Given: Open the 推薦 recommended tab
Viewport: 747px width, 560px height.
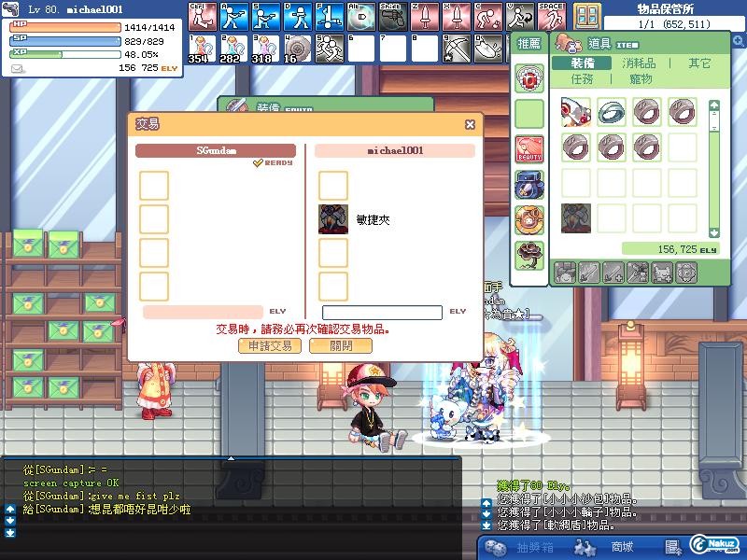Looking at the screenshot, I should tap(529, 44).
